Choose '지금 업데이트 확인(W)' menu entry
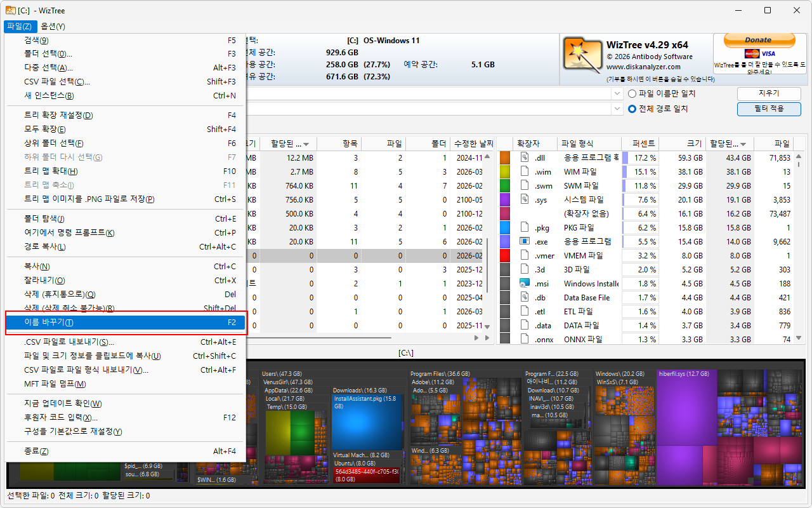 click(x=125, y=404)
